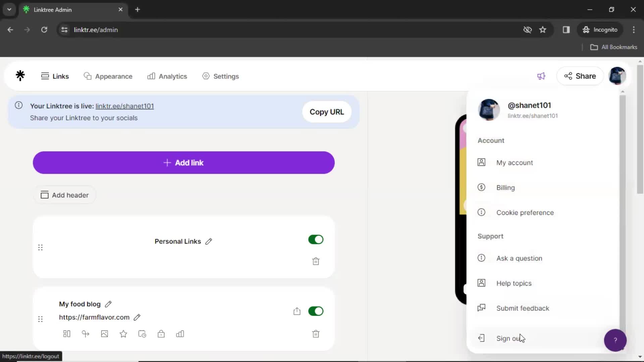The width and height of the screenshot is (644, 362).
Task: Open lock icon on My food blog
Action: (161, 334)
